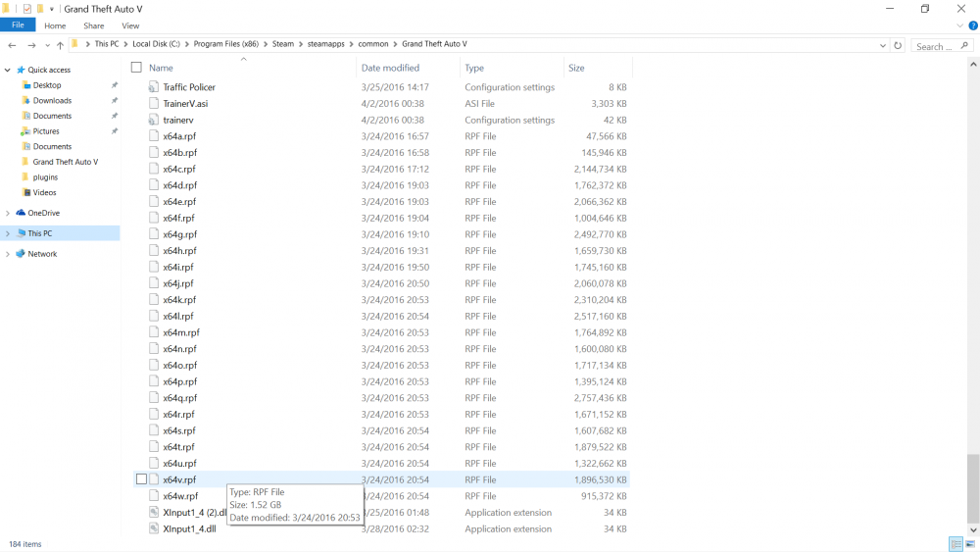Screen dimensions: 980x552
Task: Open the Help question mark icon
Action: point(972,25)
